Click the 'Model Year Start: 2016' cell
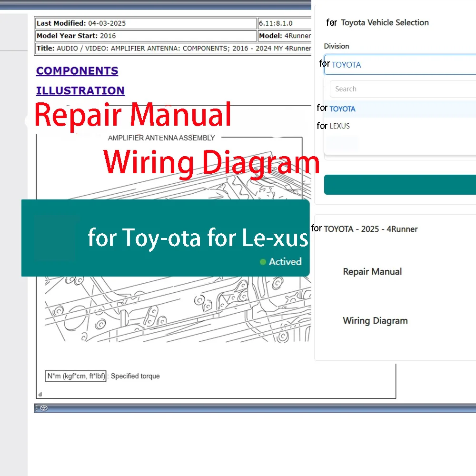476x476 pixels. [x=146, y=36]
